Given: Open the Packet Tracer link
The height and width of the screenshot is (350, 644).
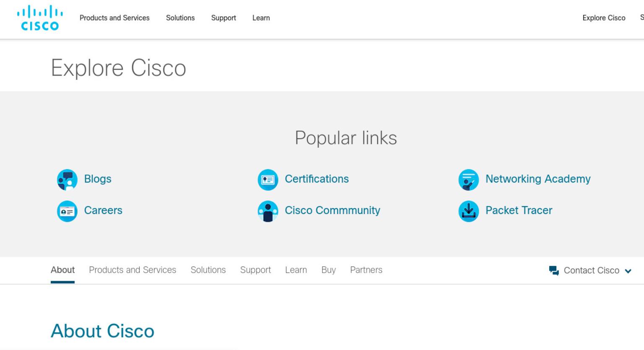Looking at the screenshot, I should (x=519, y=210).
